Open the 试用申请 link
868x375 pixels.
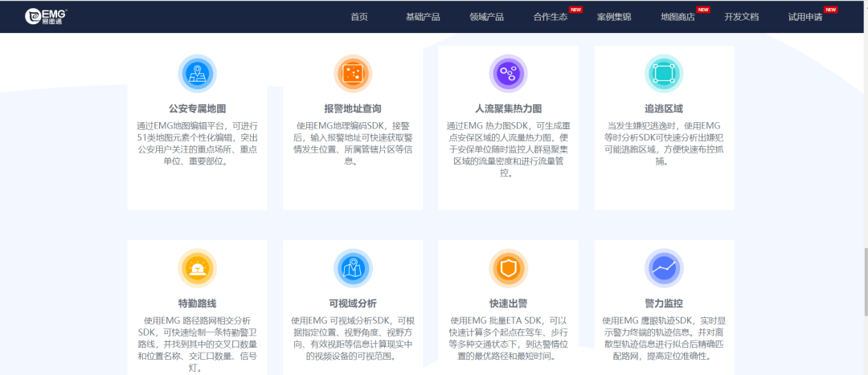[x=805, y=17]
